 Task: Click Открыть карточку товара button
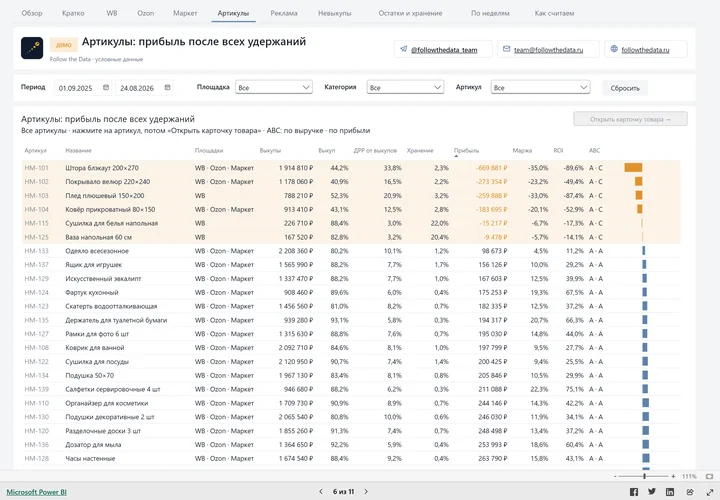point(630,119)
